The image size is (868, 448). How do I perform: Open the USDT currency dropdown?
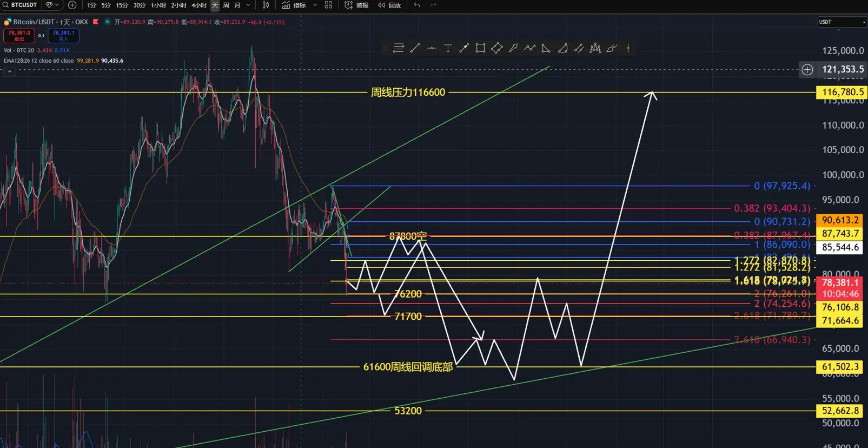[x=842, y=22]
